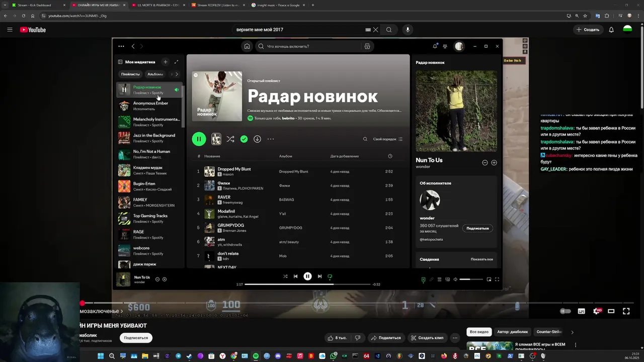Select the Плейлисты filter chip
The image size is (644, 362).
(130, 74)
